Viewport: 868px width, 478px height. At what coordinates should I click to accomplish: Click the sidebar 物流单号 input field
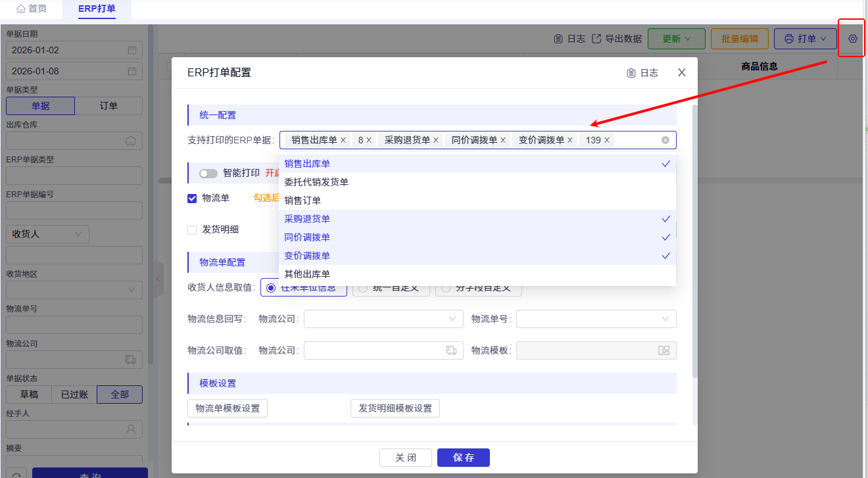pyautogui.click(x=74, y=325)
